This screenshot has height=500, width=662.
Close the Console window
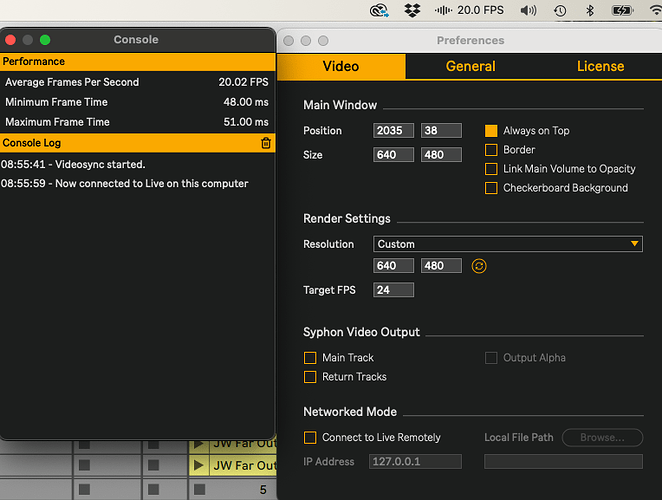[x=11, y=40]
